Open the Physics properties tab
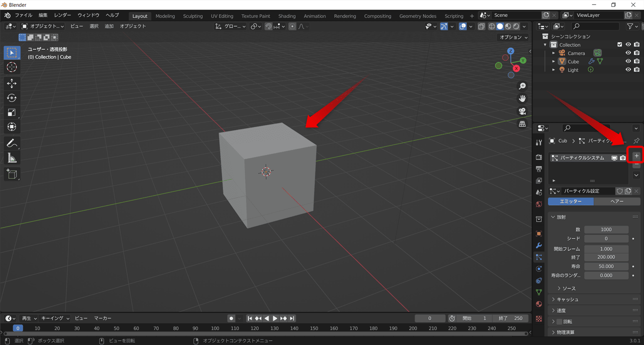The image size is (644, 345). tap(539, 269)
